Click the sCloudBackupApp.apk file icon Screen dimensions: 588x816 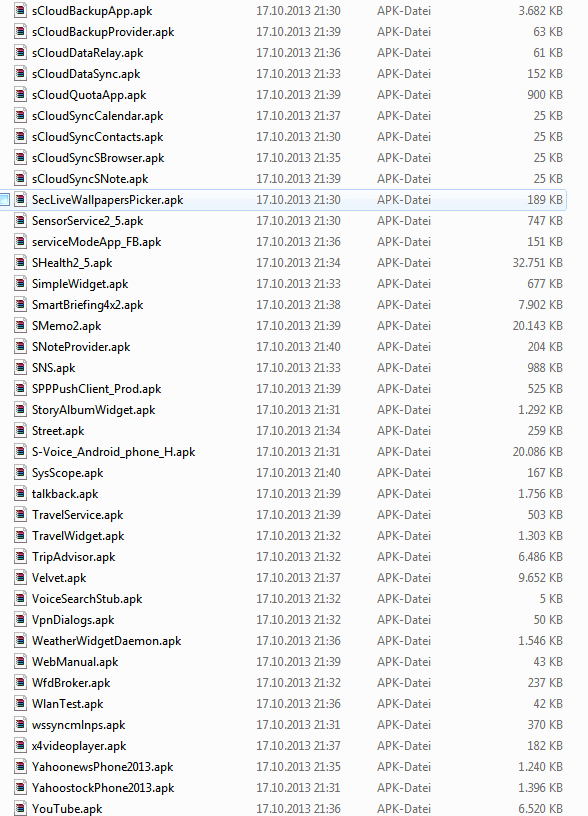20,11
